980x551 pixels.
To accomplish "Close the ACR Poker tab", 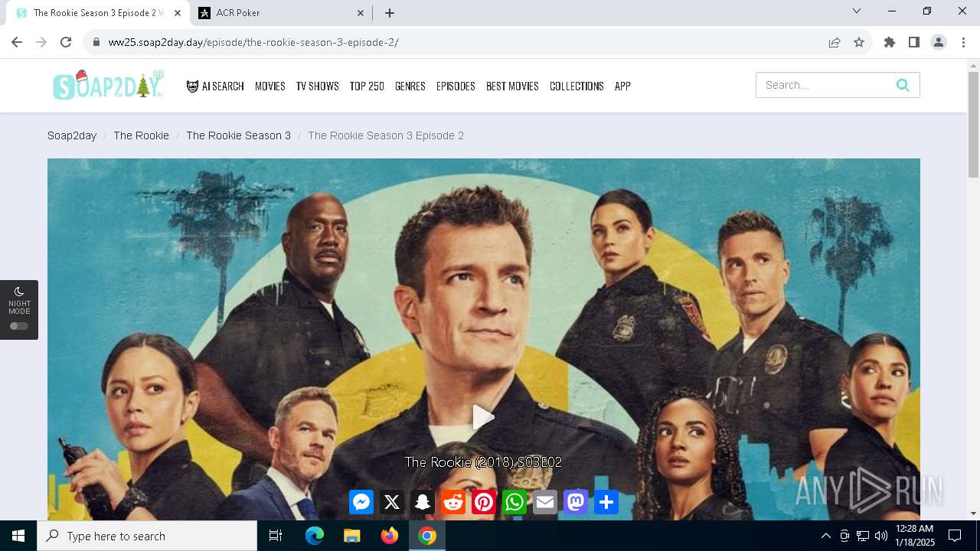I will point(361,13).
